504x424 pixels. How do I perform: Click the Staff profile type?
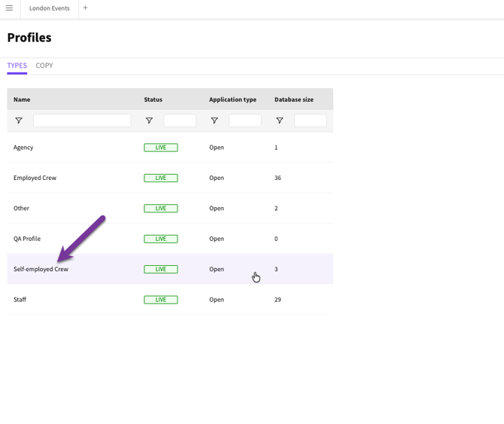pyautogui.click(x=20, y=300)
